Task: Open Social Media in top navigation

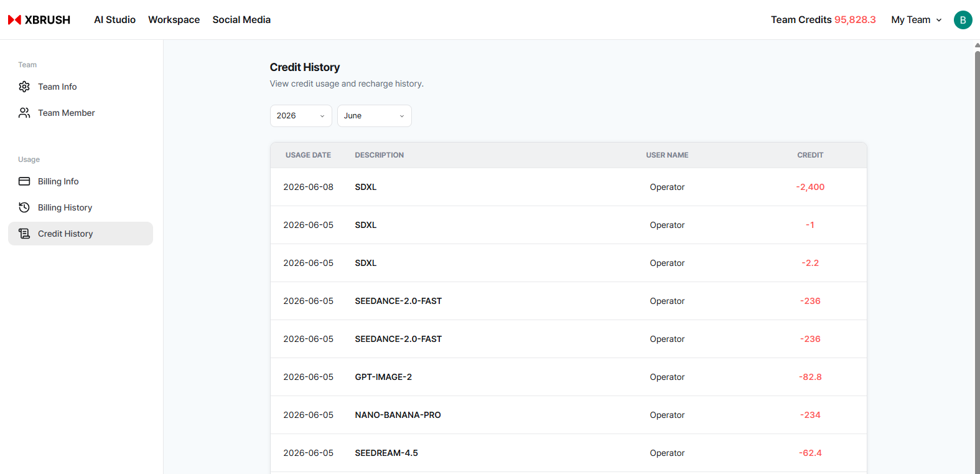Action: point(241,20)
